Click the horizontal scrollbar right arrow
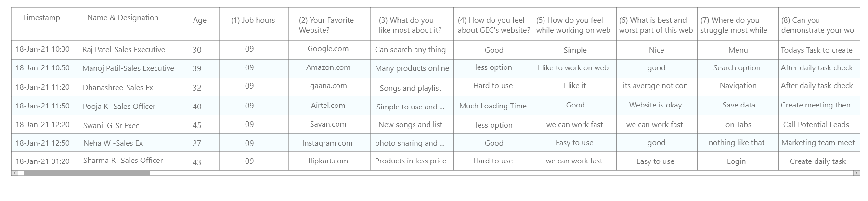Viewport: 868px width, 201px height. (x=856, y=173)
